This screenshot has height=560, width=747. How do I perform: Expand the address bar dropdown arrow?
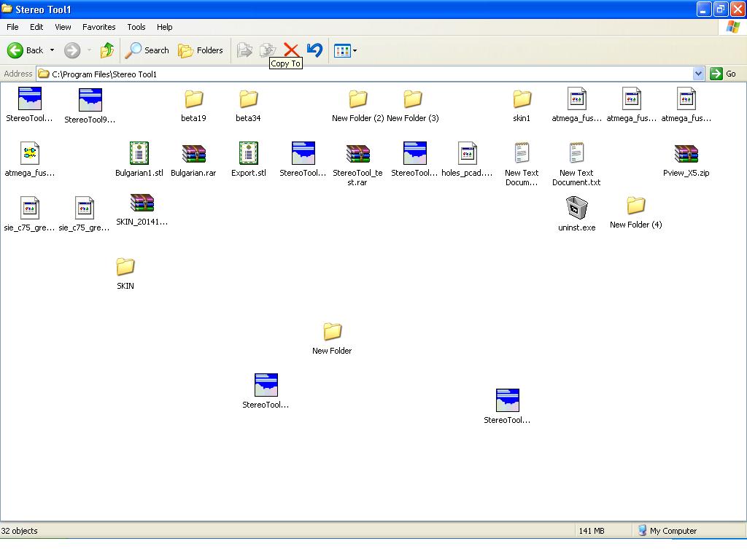(x=698, y=74)
